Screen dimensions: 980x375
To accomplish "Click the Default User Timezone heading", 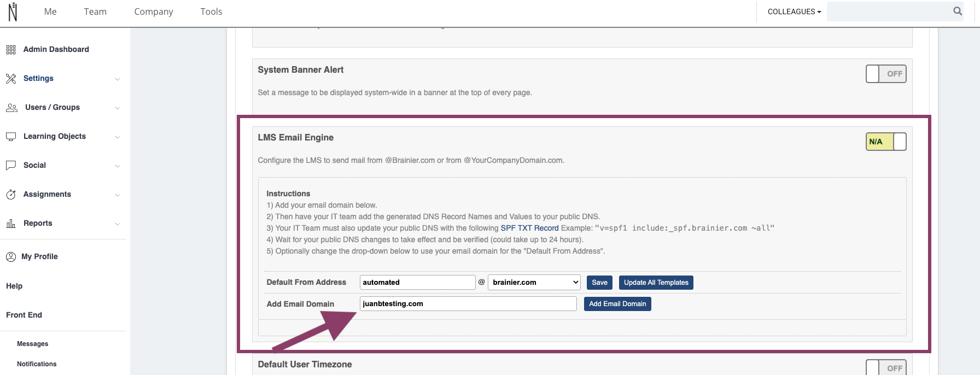I will pos(305,364).
